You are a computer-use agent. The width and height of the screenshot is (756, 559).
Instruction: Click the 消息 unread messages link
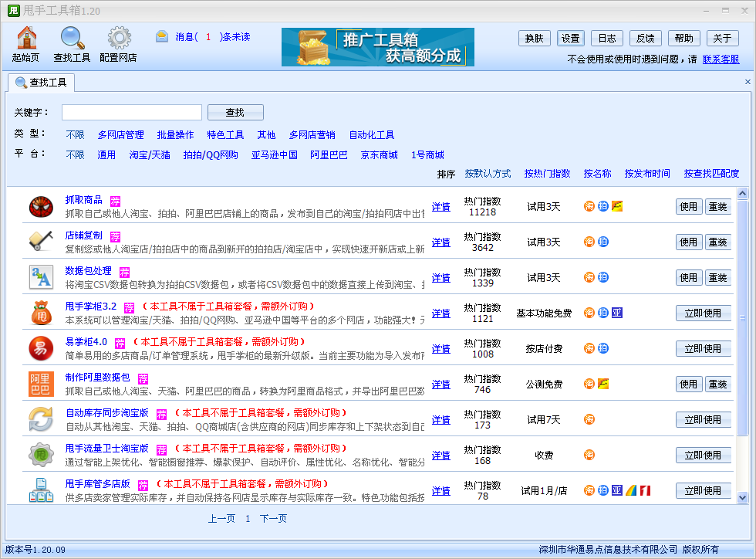pos(213,37)
